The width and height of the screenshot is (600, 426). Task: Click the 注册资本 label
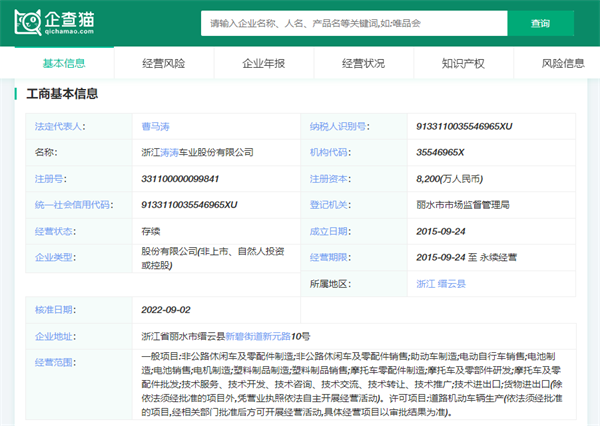click(x=330, y=179)
